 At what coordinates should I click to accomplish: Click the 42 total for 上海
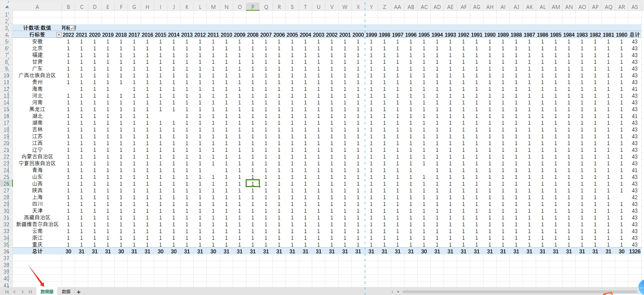pos(635,197)
